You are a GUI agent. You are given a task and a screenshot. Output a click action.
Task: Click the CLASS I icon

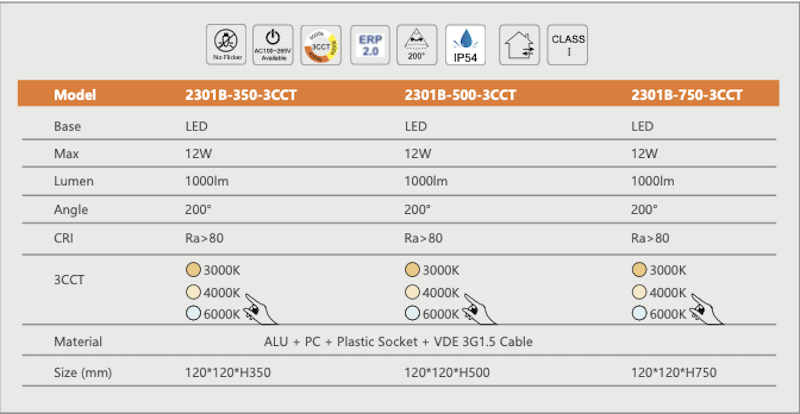(567, 45)
